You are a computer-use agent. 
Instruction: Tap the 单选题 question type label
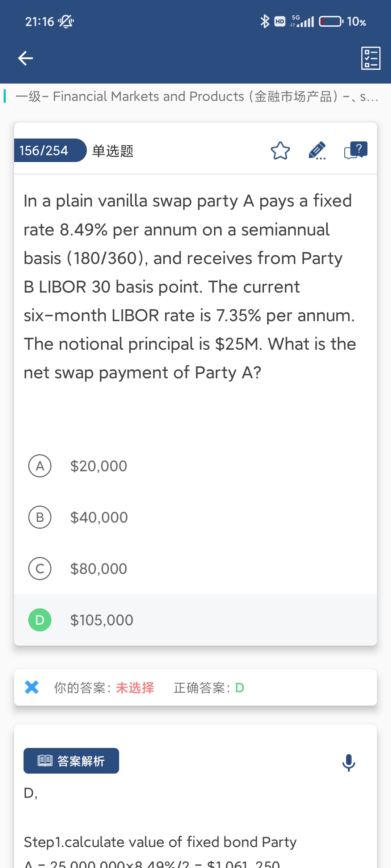113,151
